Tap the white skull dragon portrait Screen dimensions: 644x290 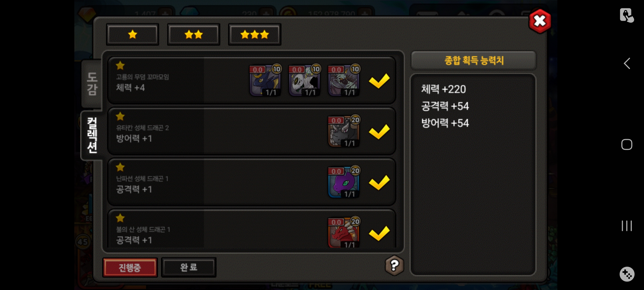click(x=305, y=80)
